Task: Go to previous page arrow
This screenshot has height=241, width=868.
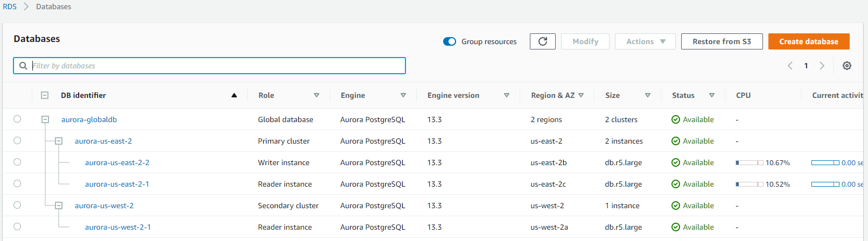Action: 790,66
